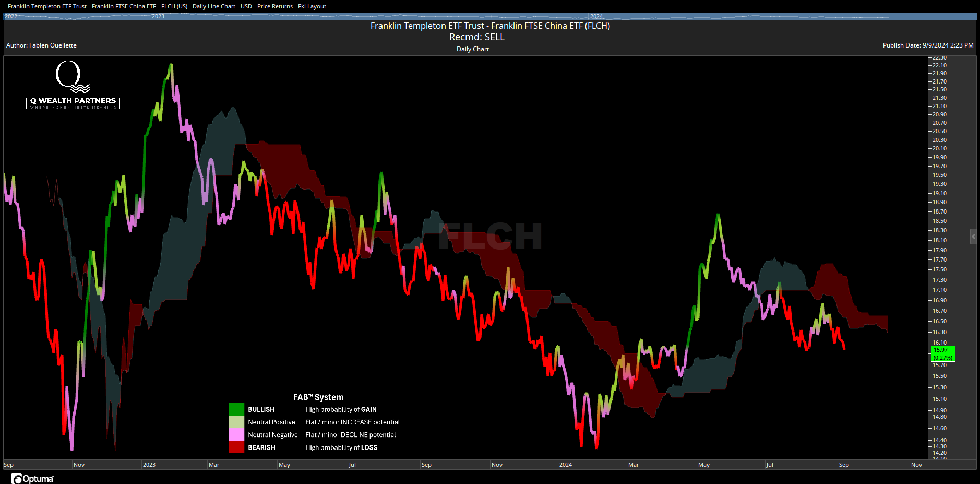Click the 14.60 value on price scale
Screen dimensions: 980x484
pyautogui.click(x=939, y=428)
